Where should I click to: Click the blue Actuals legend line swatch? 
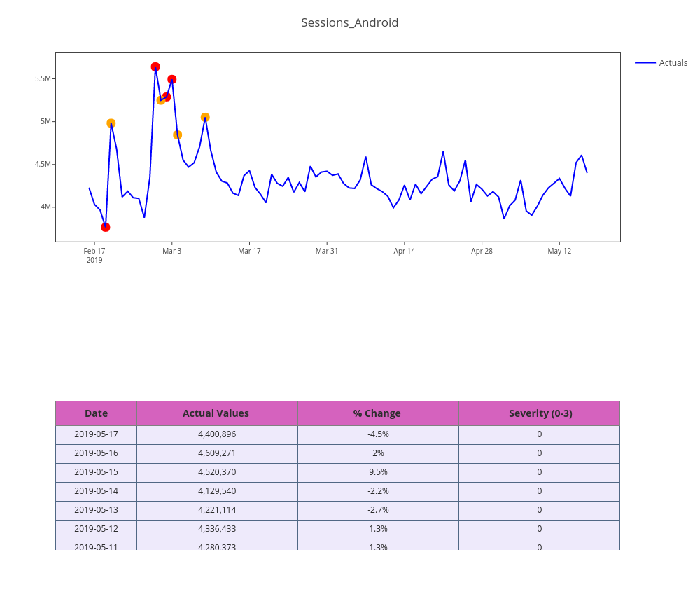[x=645, y=63]
